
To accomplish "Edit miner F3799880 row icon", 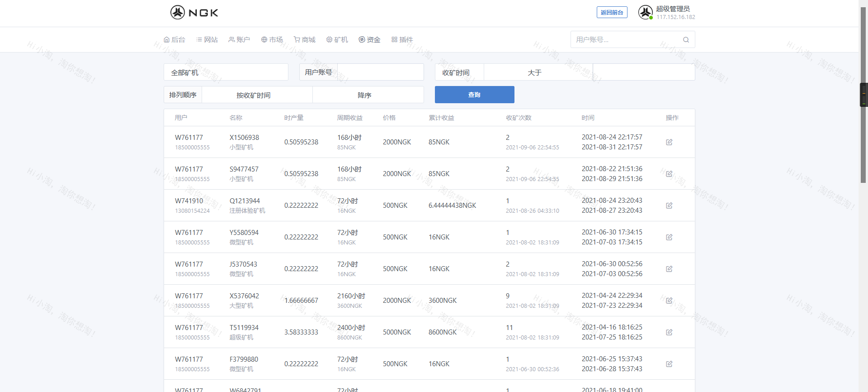I will click(x=669, y=364).
